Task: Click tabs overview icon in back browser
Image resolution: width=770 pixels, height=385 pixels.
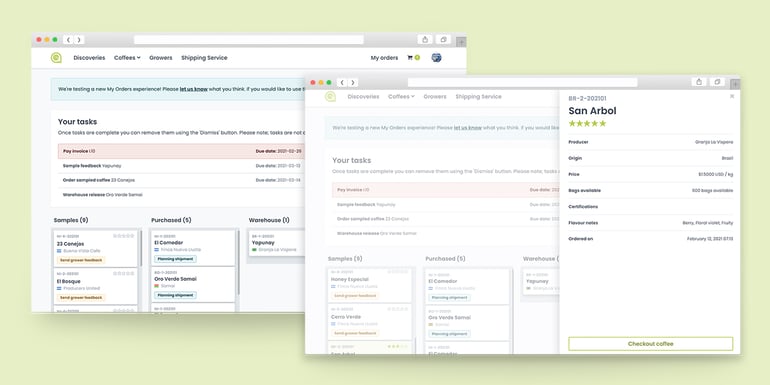Action: 443,40
